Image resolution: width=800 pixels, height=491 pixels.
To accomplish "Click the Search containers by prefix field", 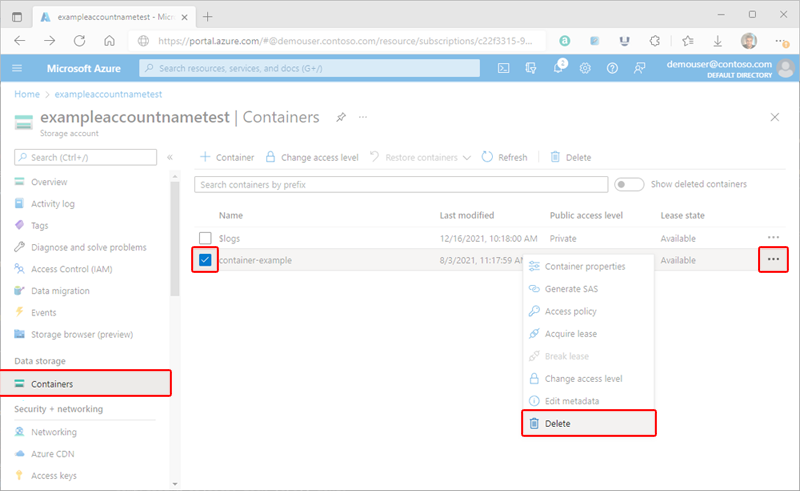I will [401, 185].
